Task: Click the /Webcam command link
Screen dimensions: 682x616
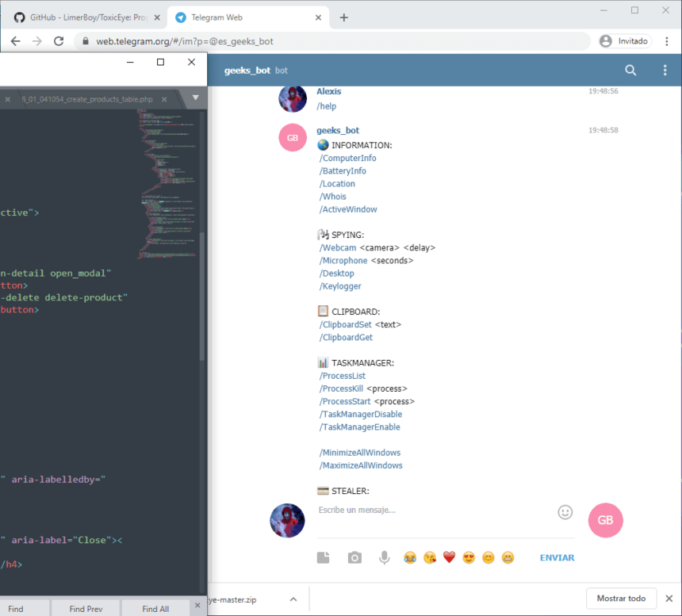Action: tap(338, 247)
